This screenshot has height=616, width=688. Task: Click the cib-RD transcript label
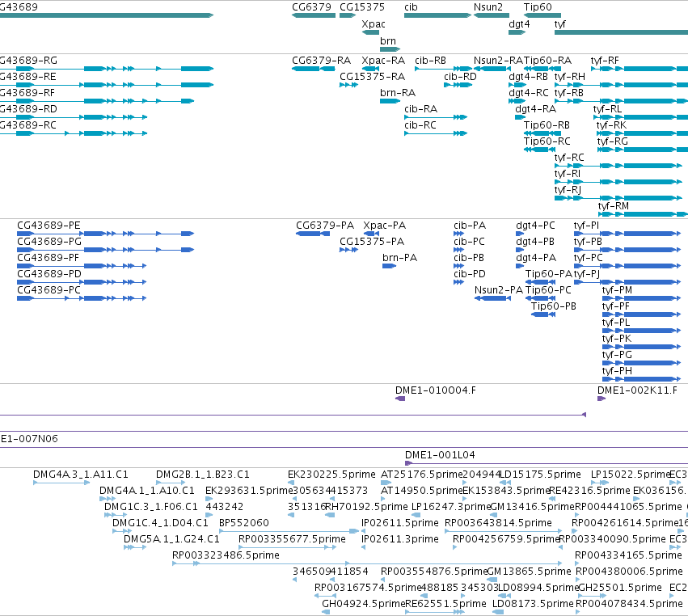(x=460, y=77)
